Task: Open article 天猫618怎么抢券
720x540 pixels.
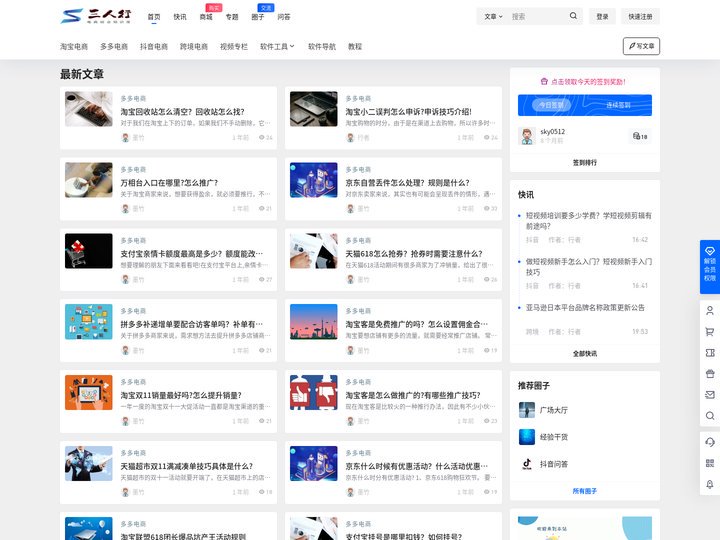Action: [x=414, y=253]
